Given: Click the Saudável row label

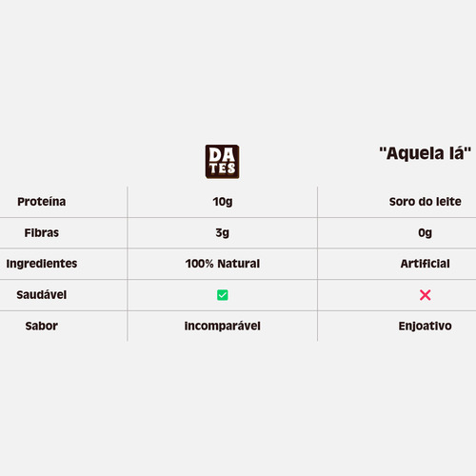Looking at the screenshot, I should (42, 295).
